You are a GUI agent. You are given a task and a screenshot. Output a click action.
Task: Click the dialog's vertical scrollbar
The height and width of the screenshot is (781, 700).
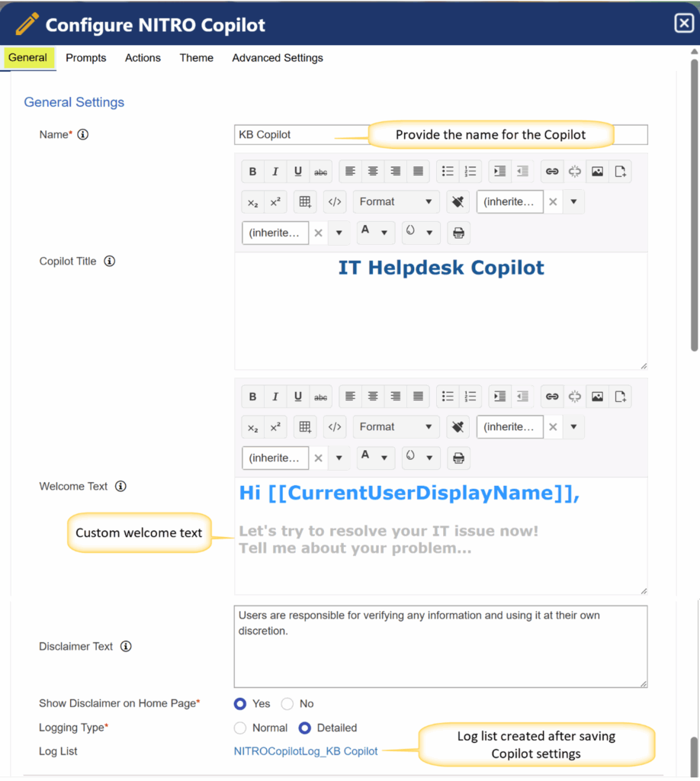(x=695, y=204)
